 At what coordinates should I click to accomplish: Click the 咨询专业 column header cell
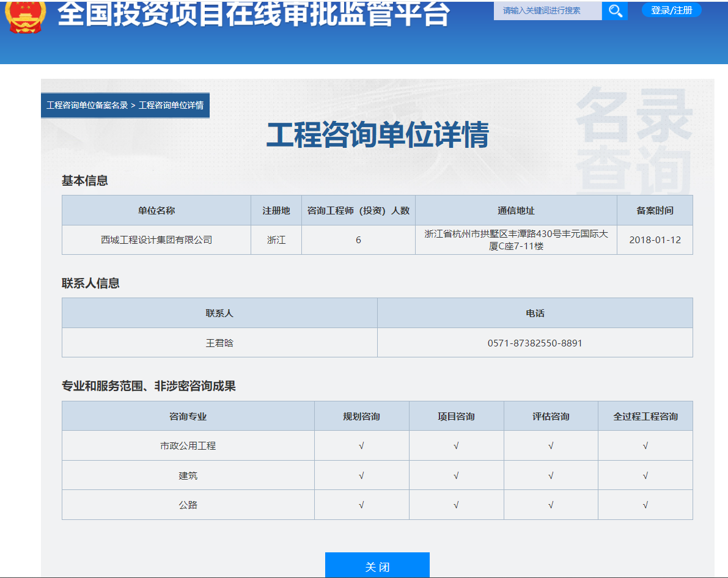point(188,415)
